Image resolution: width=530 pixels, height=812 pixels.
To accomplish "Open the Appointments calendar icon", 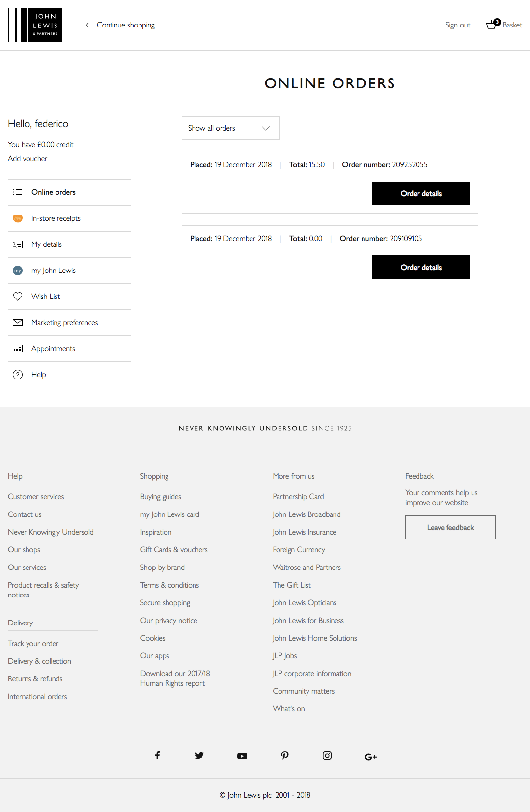I will 18,348.
